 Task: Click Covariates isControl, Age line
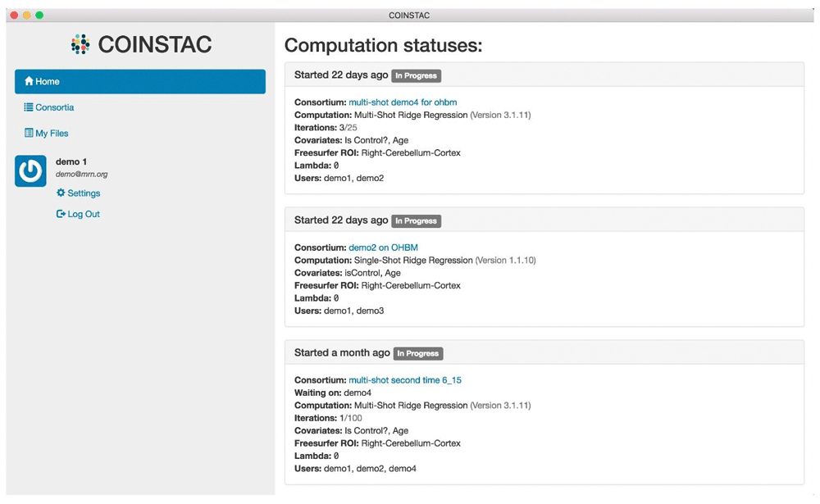(347, 273)
